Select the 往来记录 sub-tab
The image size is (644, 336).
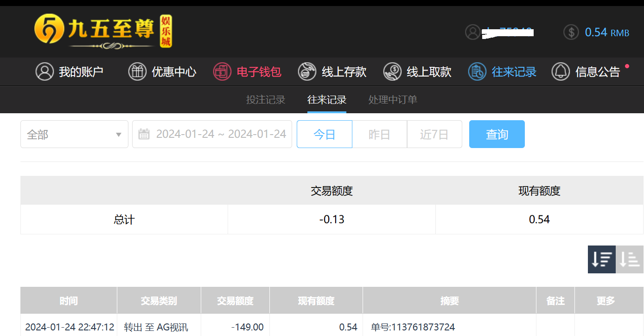327,100
